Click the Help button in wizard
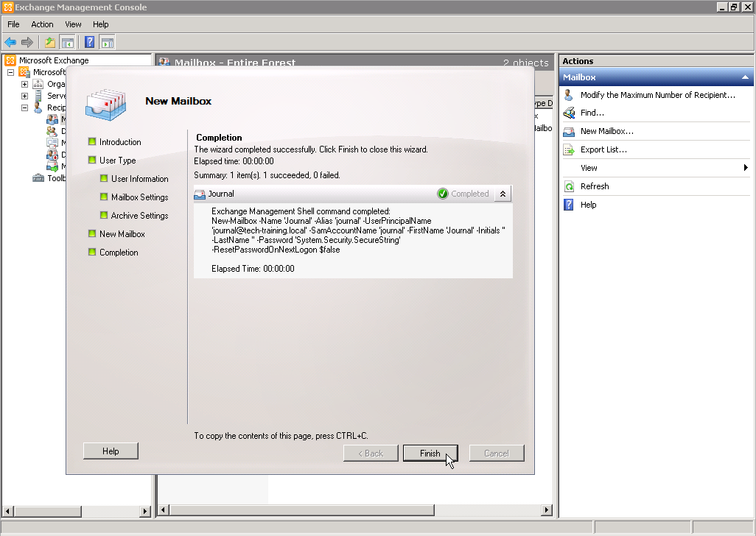756x536 pixels. click(111, 451)
